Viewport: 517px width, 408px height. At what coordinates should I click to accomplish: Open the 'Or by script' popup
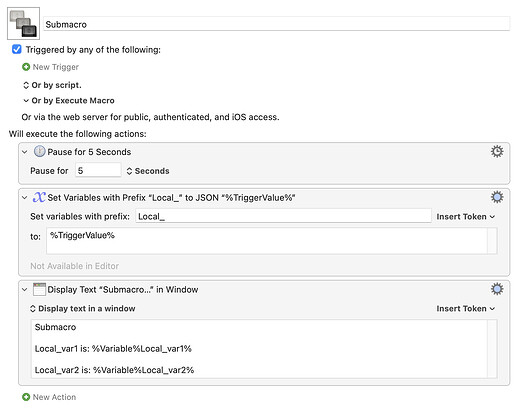click(x=52, y=85)
